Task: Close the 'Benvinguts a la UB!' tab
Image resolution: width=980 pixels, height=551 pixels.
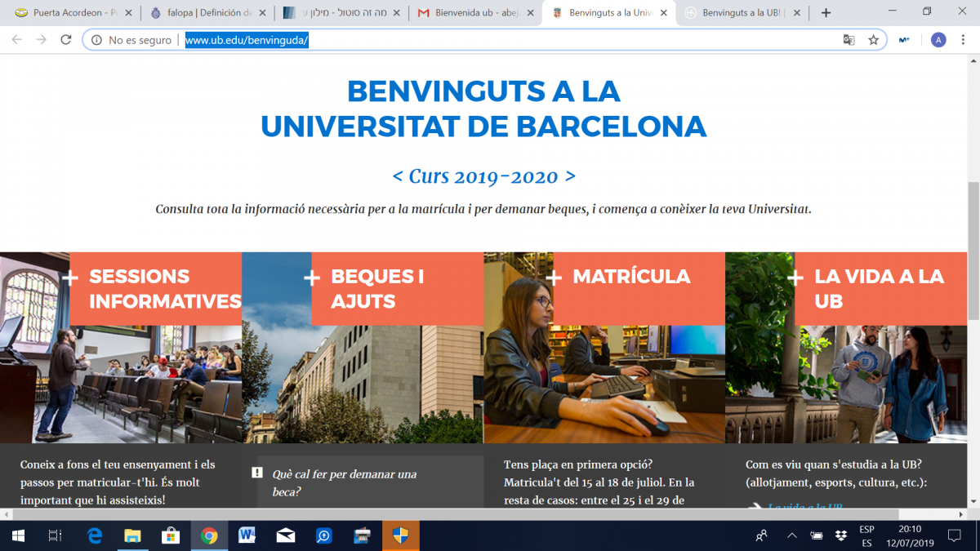Action: (x=797, y=13)
